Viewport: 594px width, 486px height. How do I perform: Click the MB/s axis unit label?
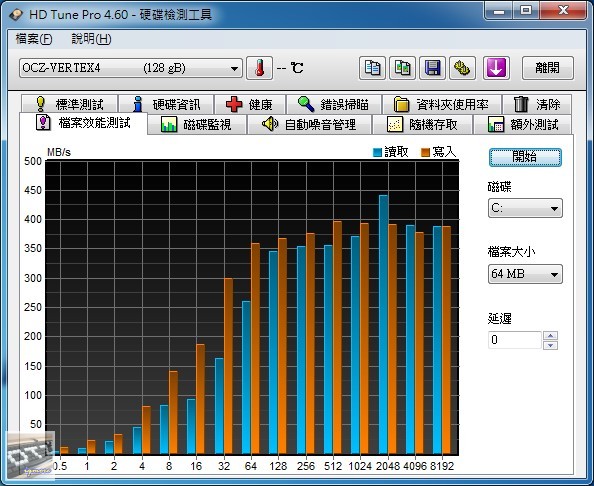click(x=59, y=152)
